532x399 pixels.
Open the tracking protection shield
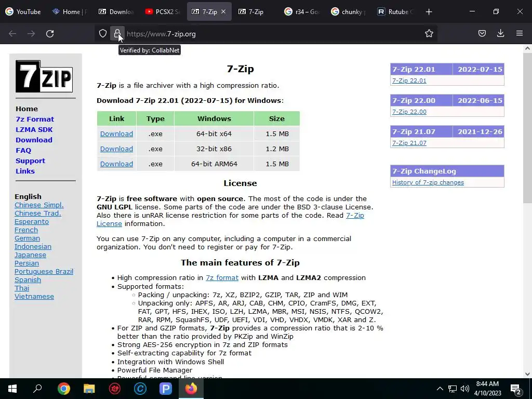click(103, 34)
